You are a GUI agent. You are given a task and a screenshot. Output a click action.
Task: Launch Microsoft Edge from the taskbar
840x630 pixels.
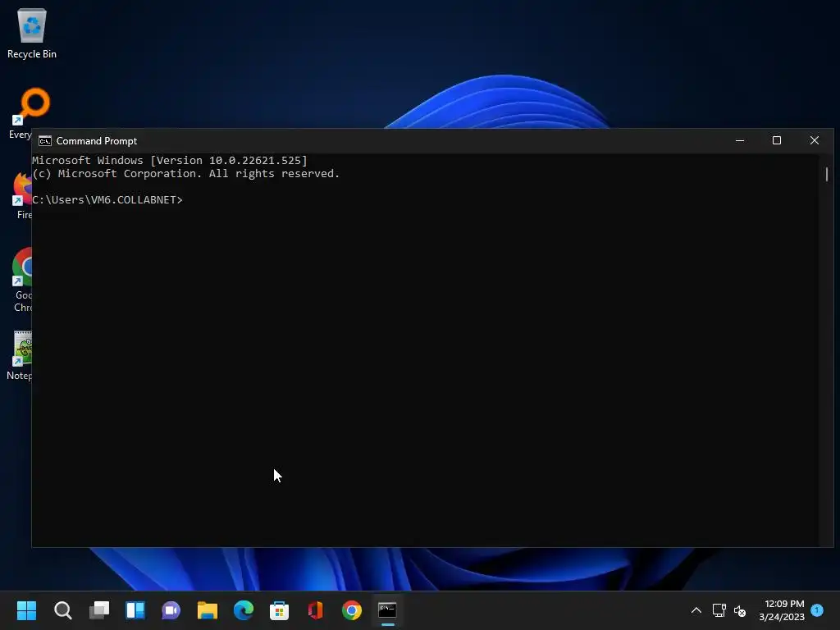[x=243, y=610]
